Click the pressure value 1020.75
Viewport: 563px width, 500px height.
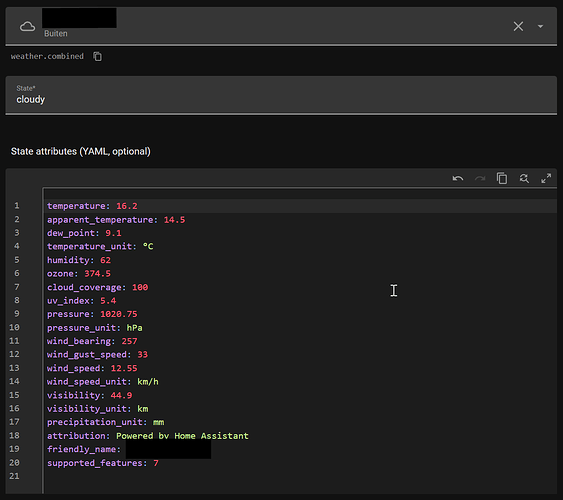pyautogui.click(x=119, y=314)
